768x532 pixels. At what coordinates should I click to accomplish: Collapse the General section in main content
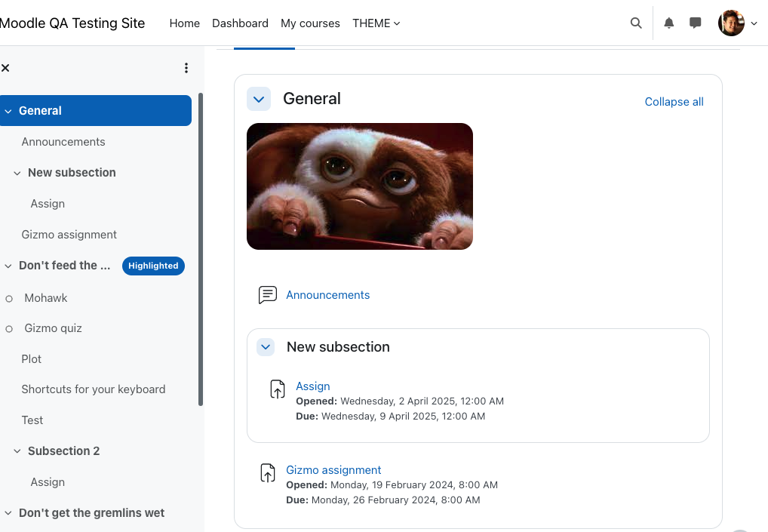(x=259, y=99)
